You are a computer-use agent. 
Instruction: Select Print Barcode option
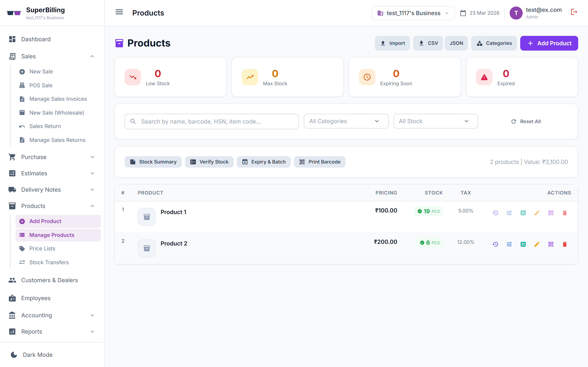(x=320, y=162)
